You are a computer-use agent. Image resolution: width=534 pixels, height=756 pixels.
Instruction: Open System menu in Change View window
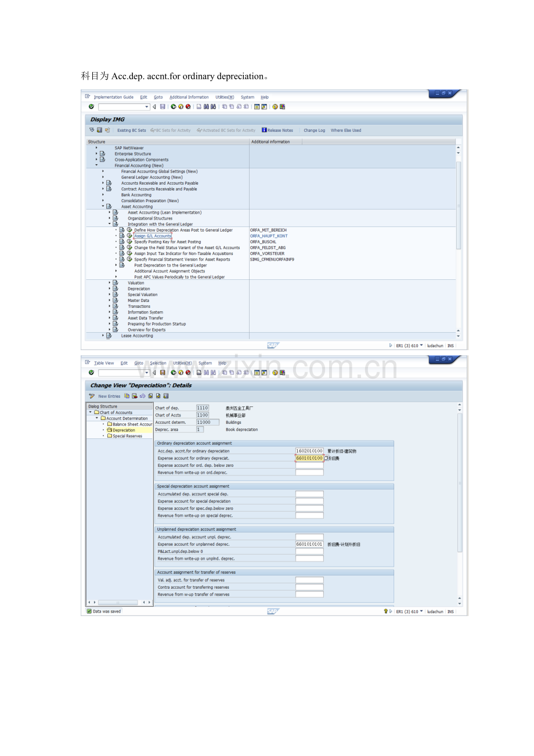point(205,363)
